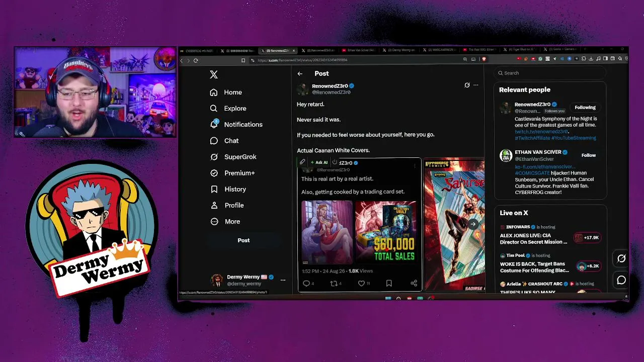Click the #YouTubeStreaming hashtag
Viewport: 644px width, 362px height.
click(574, 138)
